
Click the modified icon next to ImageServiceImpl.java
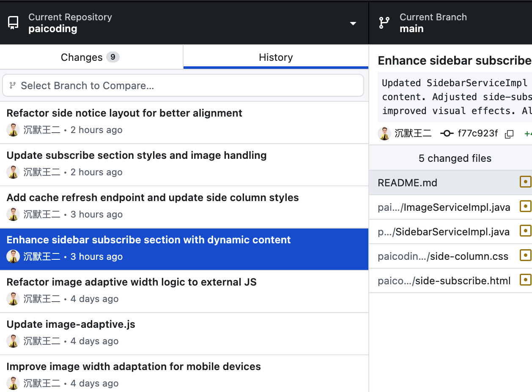click(525, 207)
